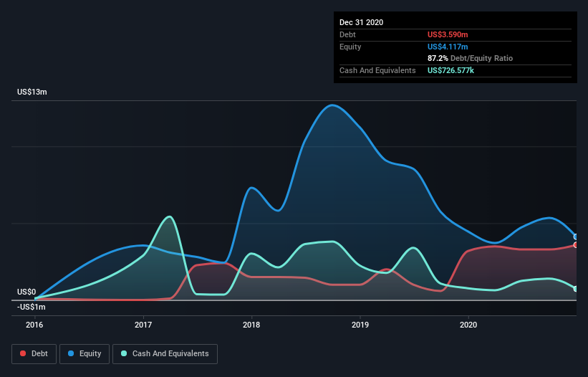The height and width of the screenshot is (377, 588).
Task: Click the red Debt legend dot
Action: click(x=23, y=353)
